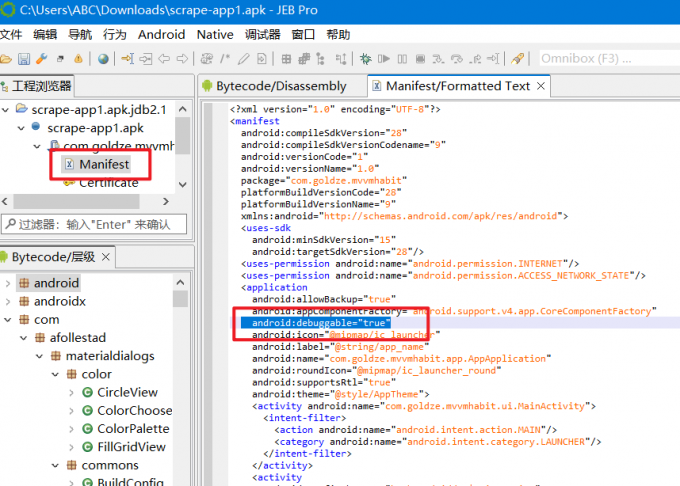Open the Android menu
The height and width of the screenshot is (486, 680).
(x=161, y=34)
